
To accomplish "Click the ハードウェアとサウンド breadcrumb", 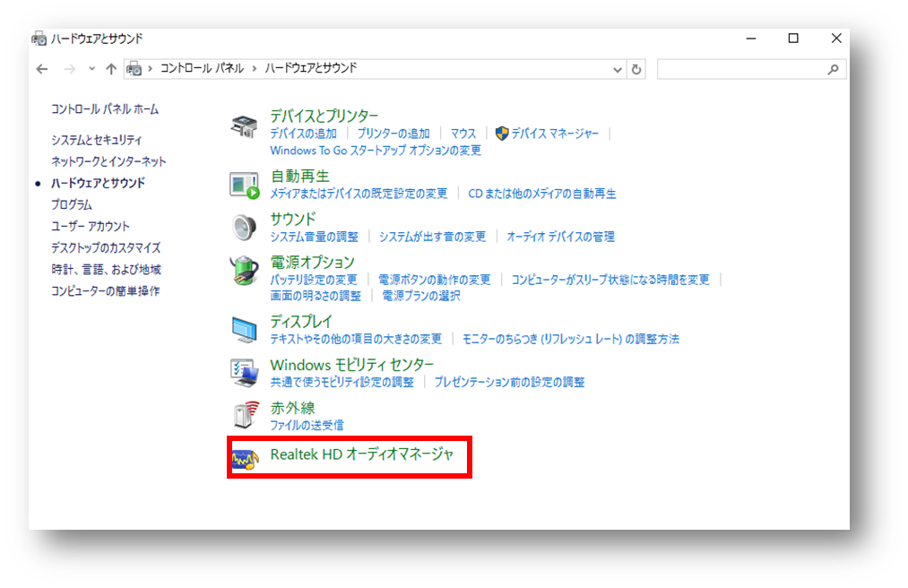I will [x=311, y=68].
